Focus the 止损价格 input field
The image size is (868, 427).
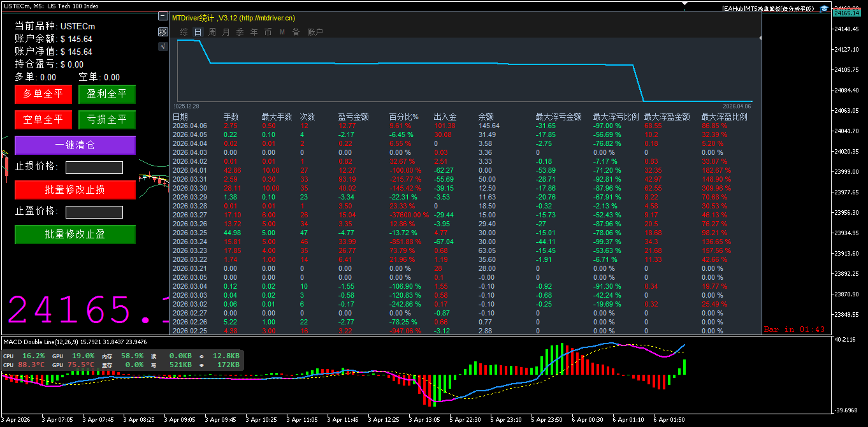pyautogui.click(x=94, y=168)
